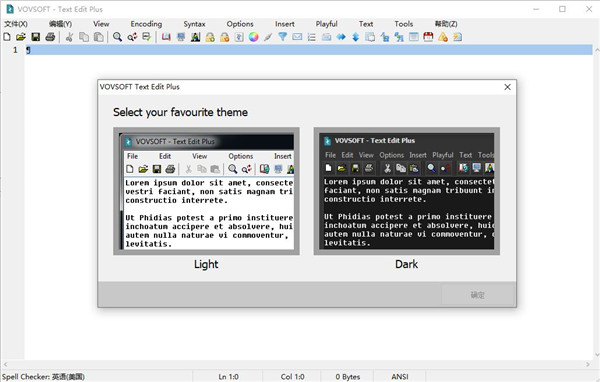600x382 pixels.
Task: Click the Ln 1:0 status indicator
Action: (x=228, y=377)
